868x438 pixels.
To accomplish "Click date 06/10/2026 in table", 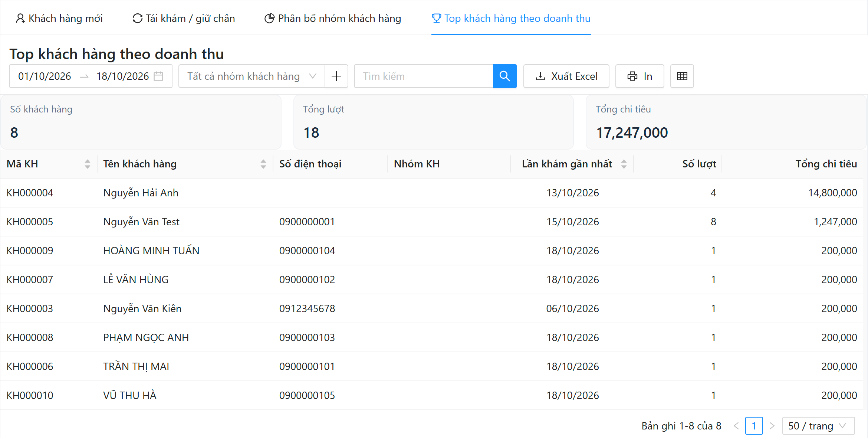I will click(x=573, y=308).
